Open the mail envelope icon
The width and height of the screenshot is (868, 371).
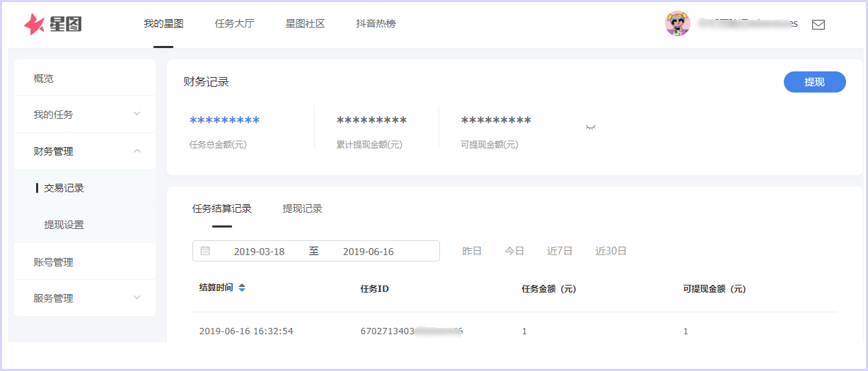(818, 25)
